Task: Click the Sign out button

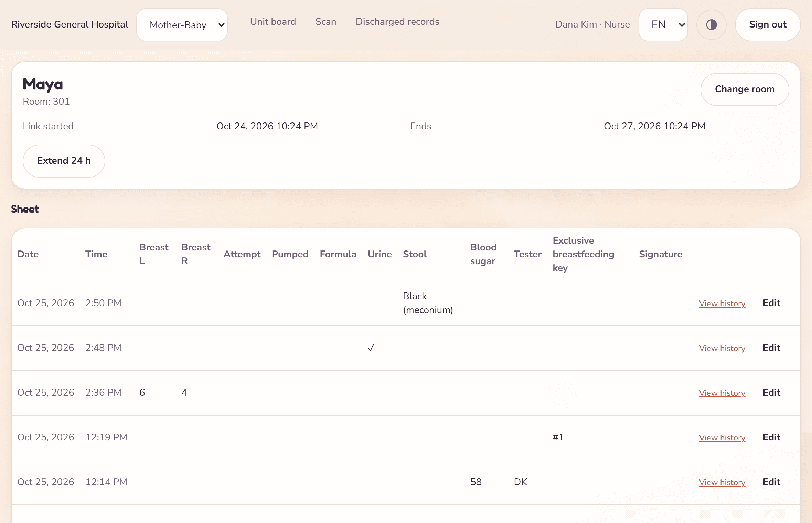Action: (x=768, y=25)
